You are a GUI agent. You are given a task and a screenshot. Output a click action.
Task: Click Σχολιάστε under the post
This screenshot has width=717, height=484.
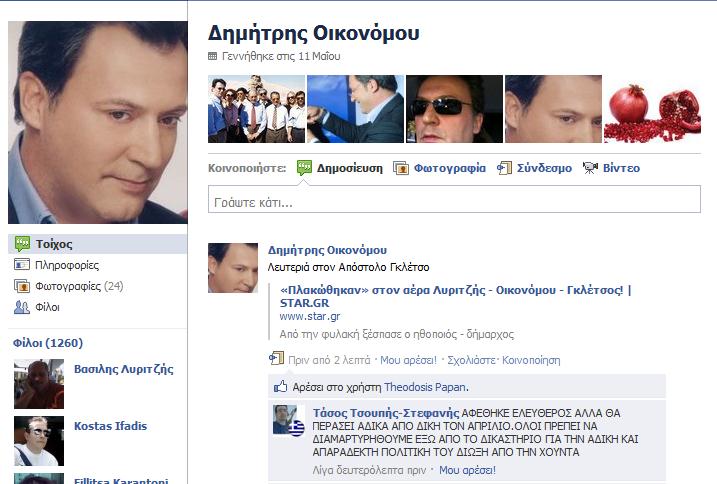pyautogui.click(x=471, y=360)
